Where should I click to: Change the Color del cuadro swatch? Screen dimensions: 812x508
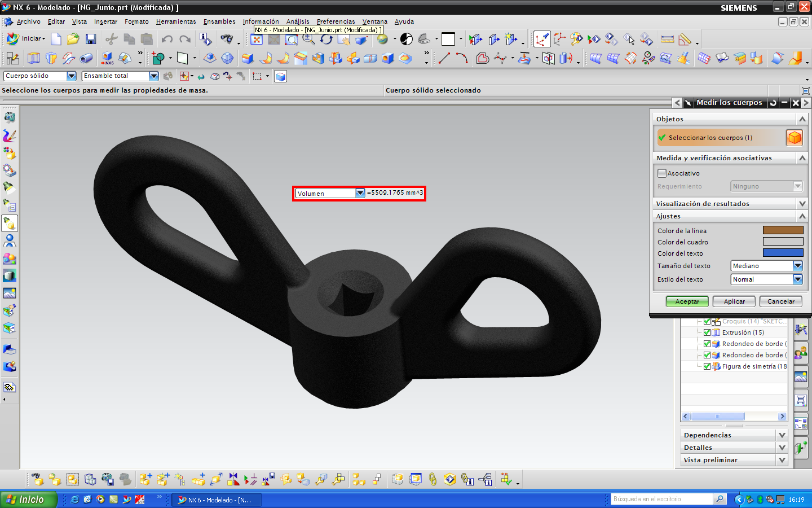[783, 242]
